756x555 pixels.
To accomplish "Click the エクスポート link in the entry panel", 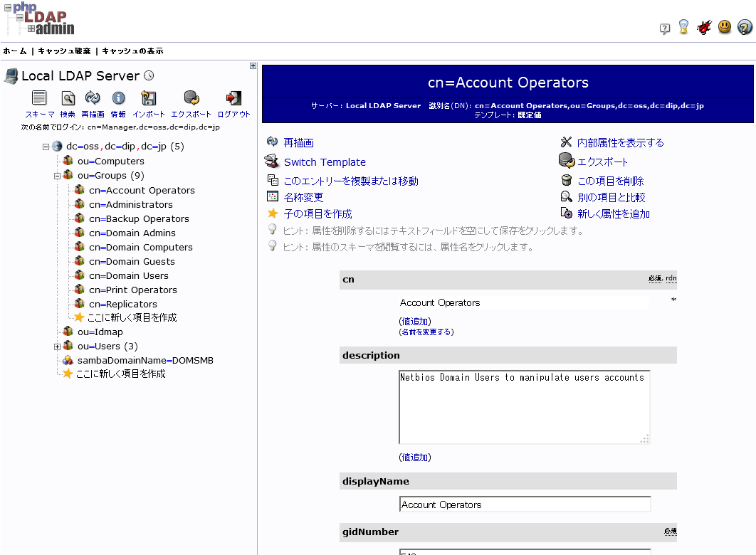I will [603, 162].
